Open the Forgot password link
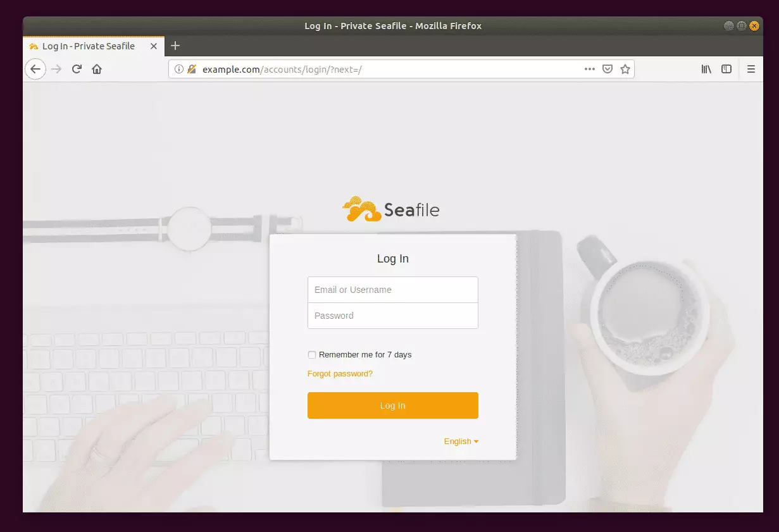779x532 pixels. (340, 374)
